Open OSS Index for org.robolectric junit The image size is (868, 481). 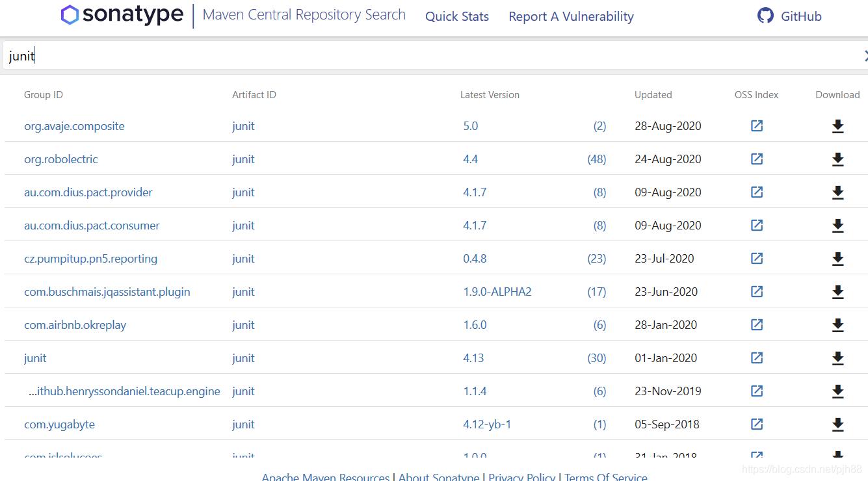point(757,159)
